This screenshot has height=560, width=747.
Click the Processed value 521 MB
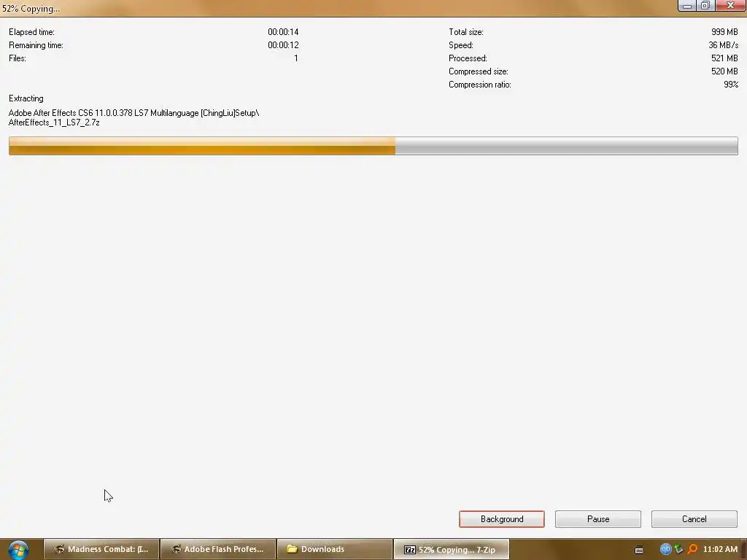724,58
